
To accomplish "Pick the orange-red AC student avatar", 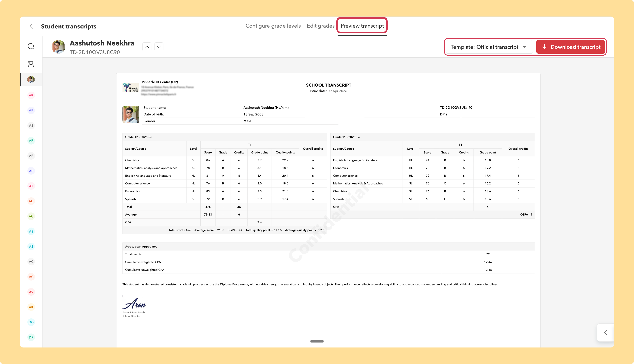I will [x=31, y=277].
